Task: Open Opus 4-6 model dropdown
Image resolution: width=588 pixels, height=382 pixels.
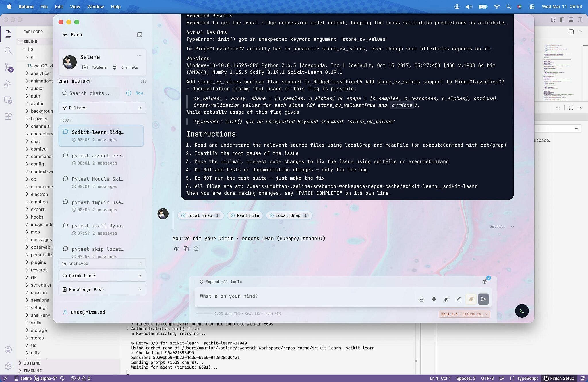Action: (x=464, y=314)
